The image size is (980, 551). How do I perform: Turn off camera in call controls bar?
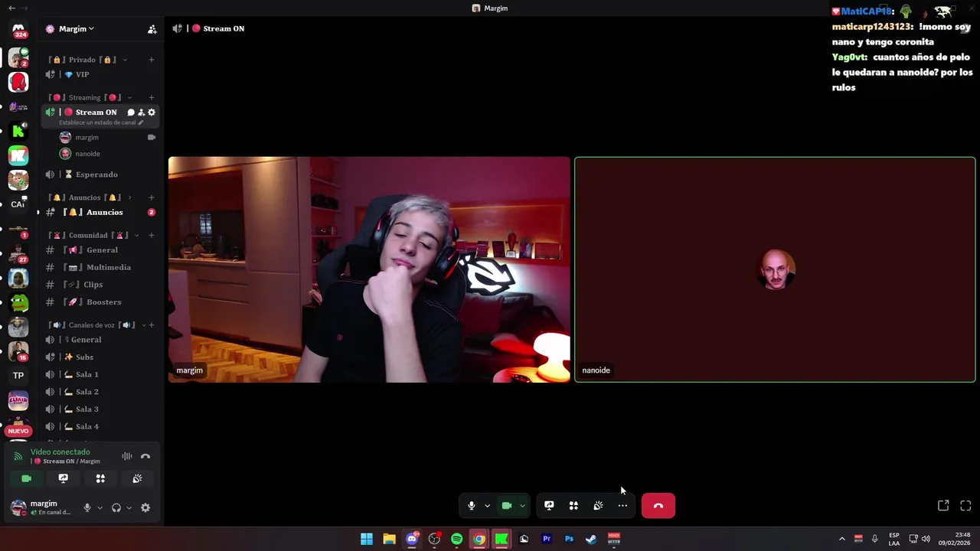[x=507, y=506]
